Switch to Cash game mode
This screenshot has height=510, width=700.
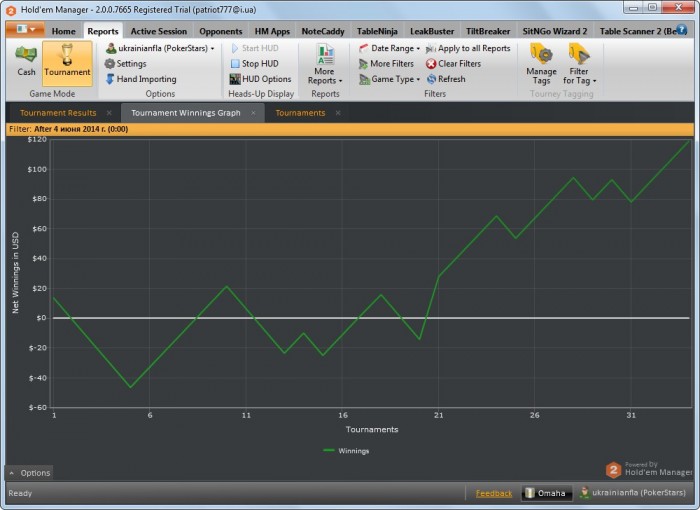(26, 60)
